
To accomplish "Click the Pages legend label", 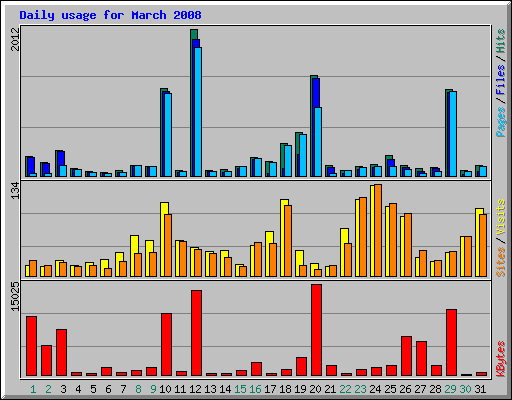I will [500, 122].
